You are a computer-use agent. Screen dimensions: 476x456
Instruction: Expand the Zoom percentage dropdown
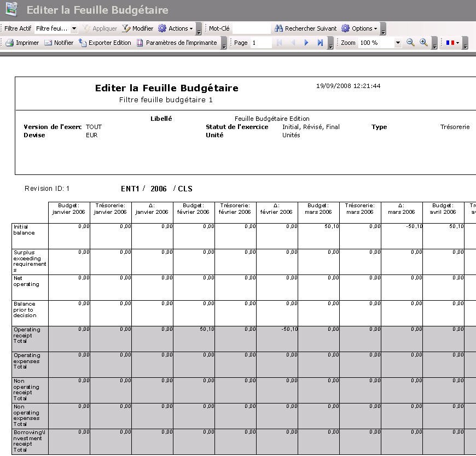click(398, 43)
